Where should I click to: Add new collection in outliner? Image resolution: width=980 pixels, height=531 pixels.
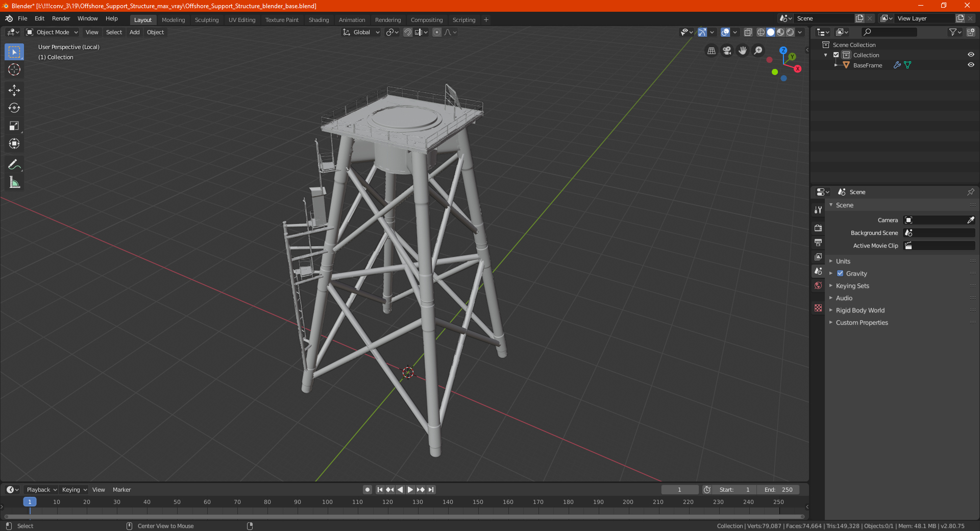tap(970, 32)
